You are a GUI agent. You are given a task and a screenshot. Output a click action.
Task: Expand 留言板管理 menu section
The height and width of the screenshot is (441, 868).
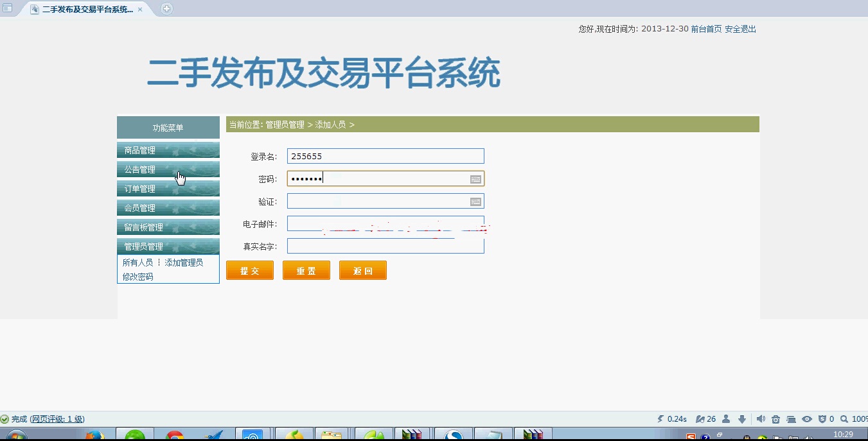click(x=168, y=227)
